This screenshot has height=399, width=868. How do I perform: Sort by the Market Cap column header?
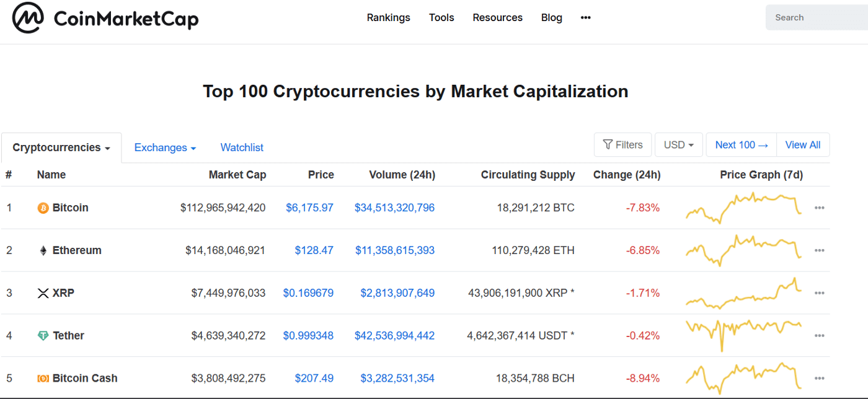[x=237, y=175]
